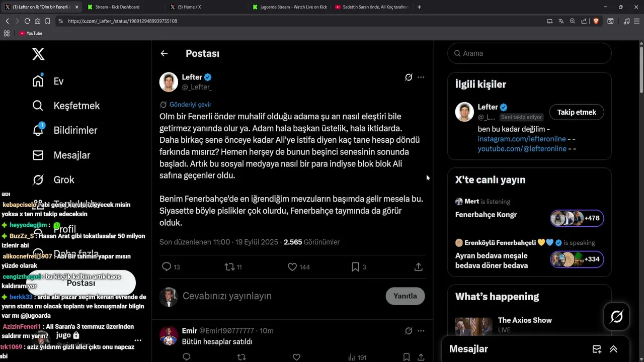
Task: Open more options on jugo account card
Action: pyautogui.click(x=137, y=340)
